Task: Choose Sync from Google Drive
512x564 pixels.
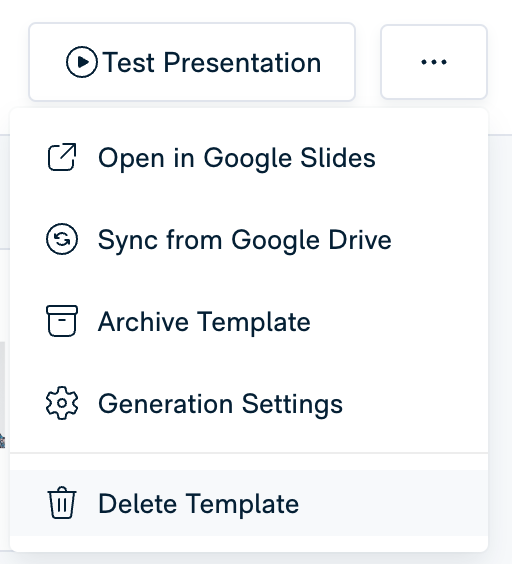Action: coord(249,239)
